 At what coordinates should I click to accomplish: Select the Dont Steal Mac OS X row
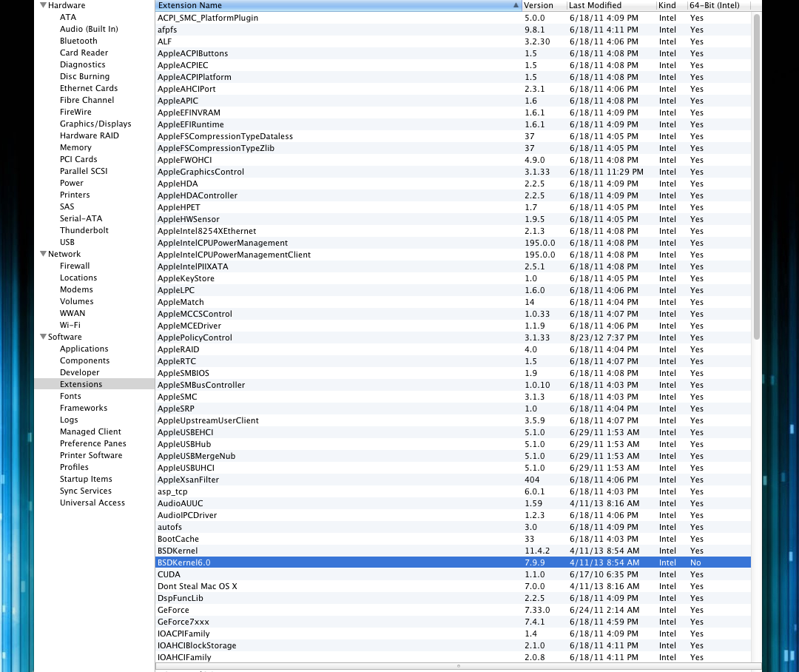(453, 586)
